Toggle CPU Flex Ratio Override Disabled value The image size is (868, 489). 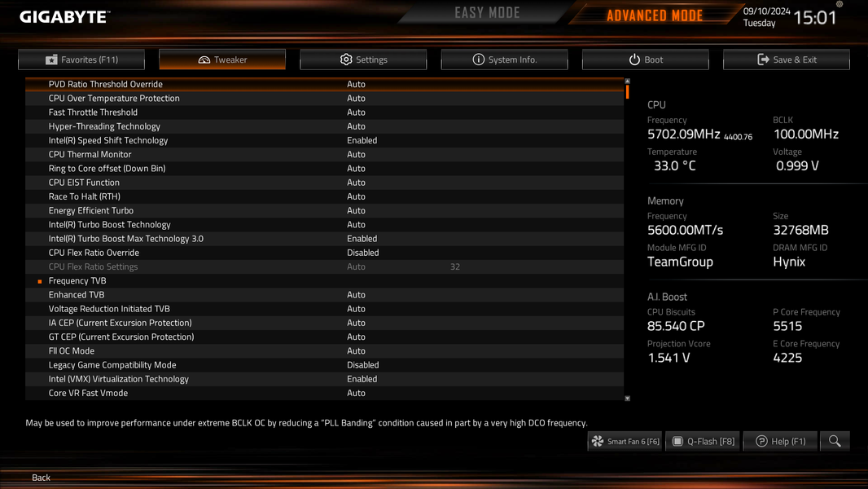click(362, 253)
